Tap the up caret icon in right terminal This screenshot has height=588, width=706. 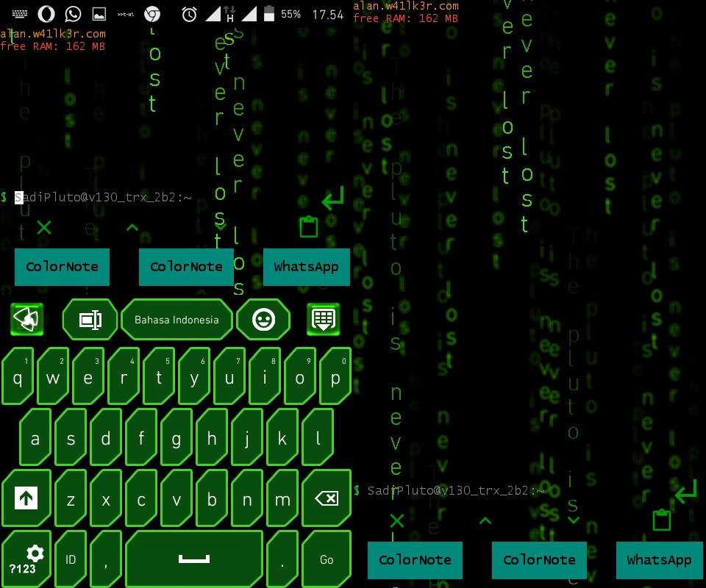click(x=485, y=521)
